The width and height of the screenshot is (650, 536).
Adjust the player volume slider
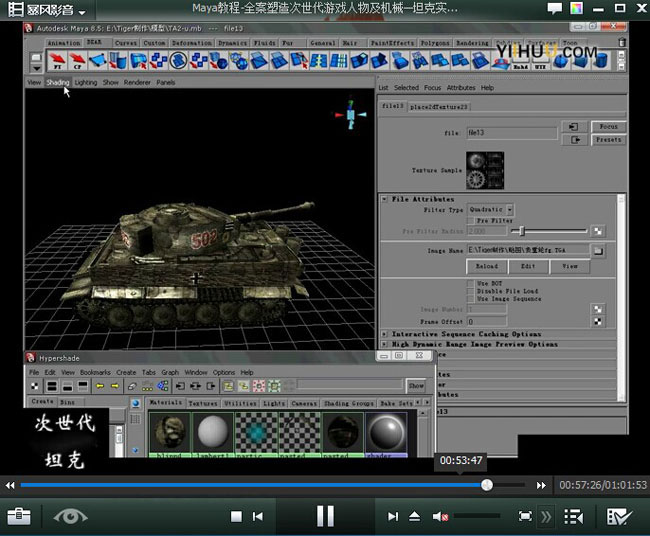click(x=477, y=516)
